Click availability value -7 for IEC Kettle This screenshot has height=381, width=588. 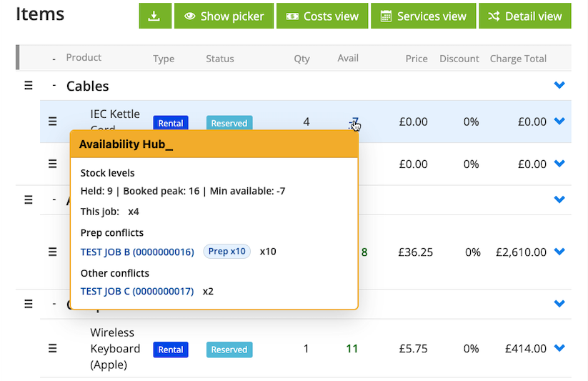[x=354, y=122]
